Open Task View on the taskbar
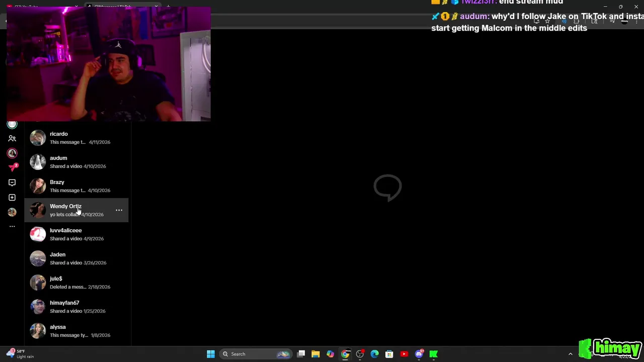This screenshot has height=362, width=644. 301,354
